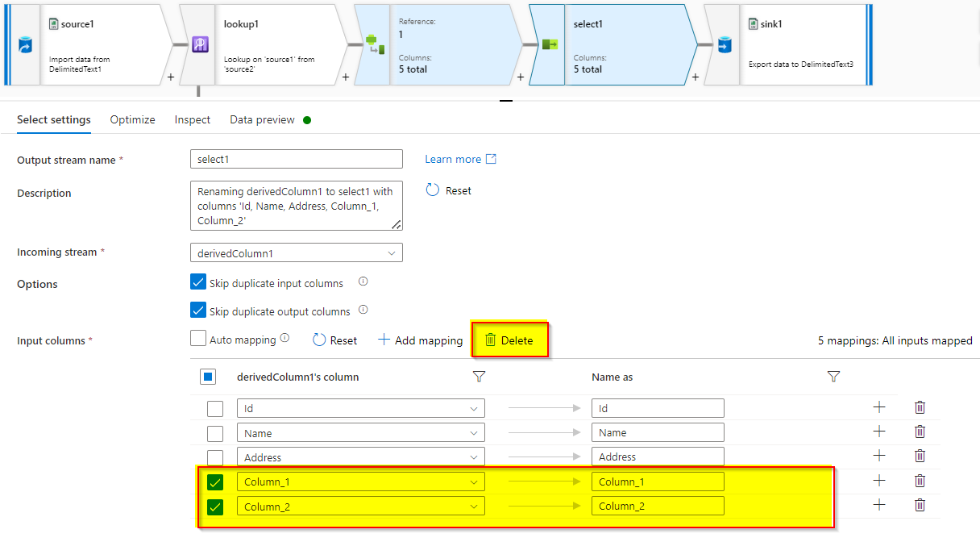980x542 pixels.
Task: Add transformation after lookup1 plus sign
Action: pyautogui.click(x=345, y=77)
